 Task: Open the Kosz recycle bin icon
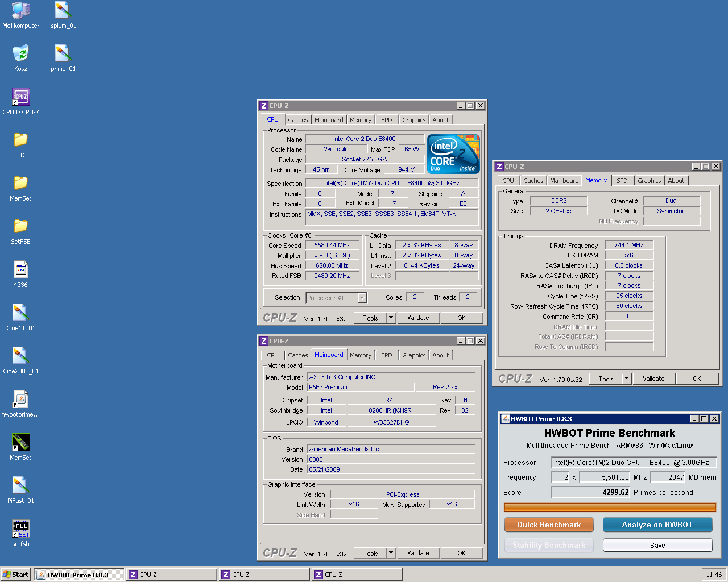click(x=20, y=59)
